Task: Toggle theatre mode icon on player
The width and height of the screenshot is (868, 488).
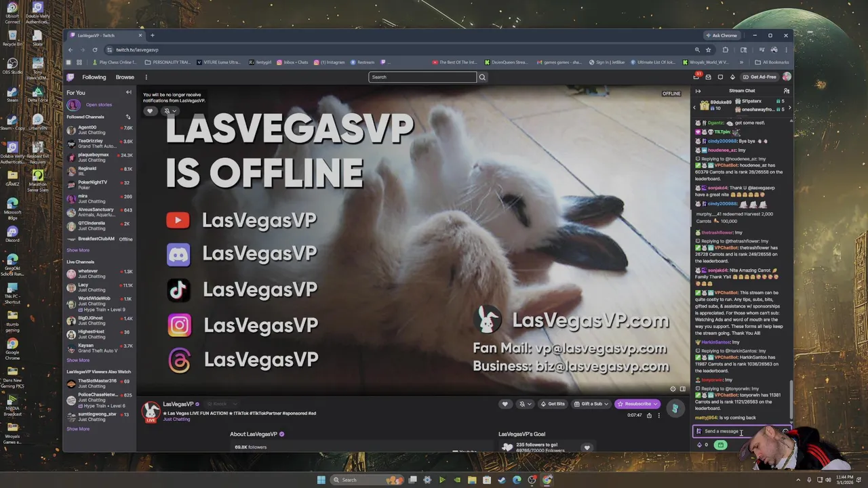Action: pyautogui.click(x=683, y=389)
